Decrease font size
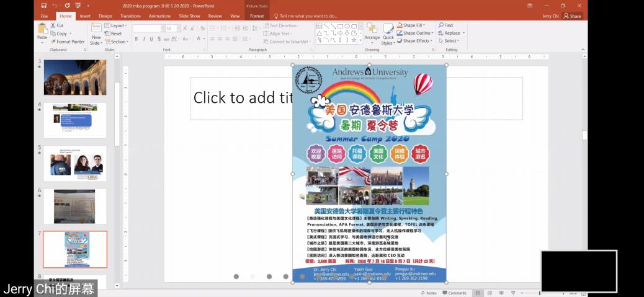The height and width of the screenshot is (297, 644). (192, 29)
